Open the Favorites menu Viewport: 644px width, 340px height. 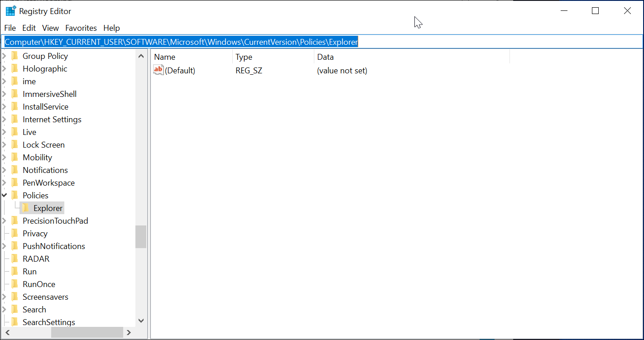(81, 28)
